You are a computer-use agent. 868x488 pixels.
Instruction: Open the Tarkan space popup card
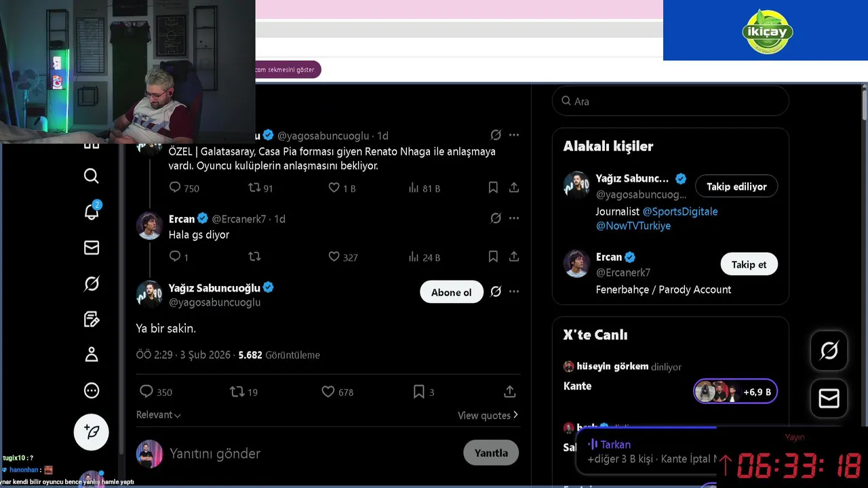pyautogui.click(x=646, y=451)
